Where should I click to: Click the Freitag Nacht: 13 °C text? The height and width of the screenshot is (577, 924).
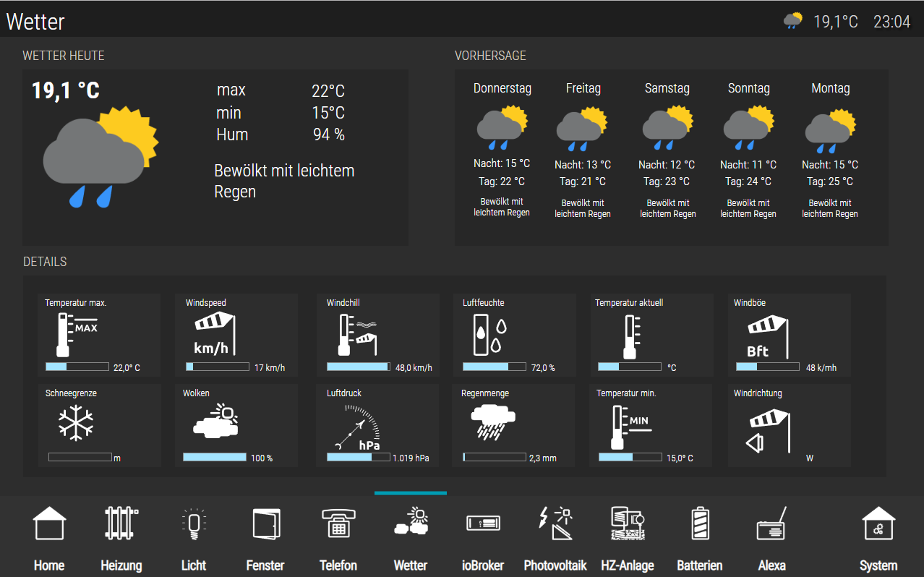pos(583,165)
